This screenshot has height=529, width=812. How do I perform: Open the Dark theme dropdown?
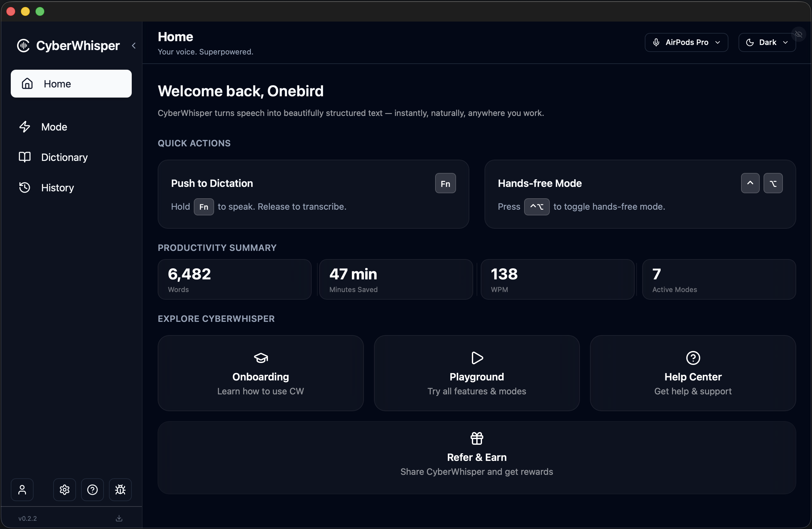click(766, 42)
